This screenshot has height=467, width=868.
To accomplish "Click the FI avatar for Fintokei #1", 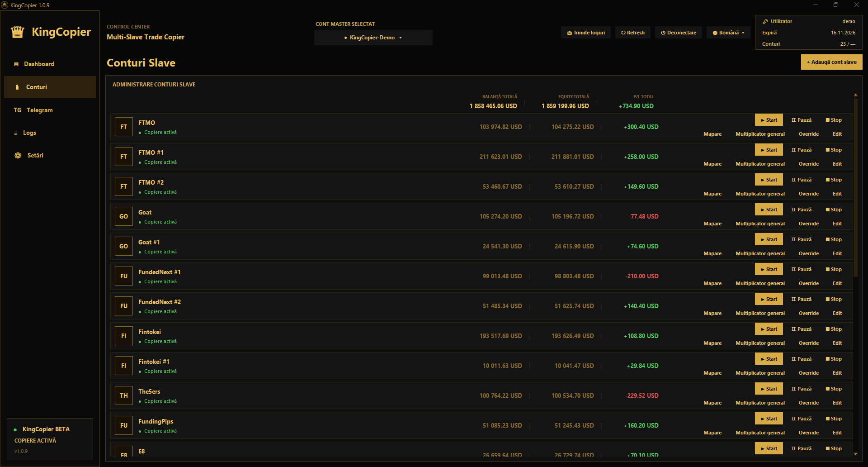I will pyautogui.click(x=124, y=366).
